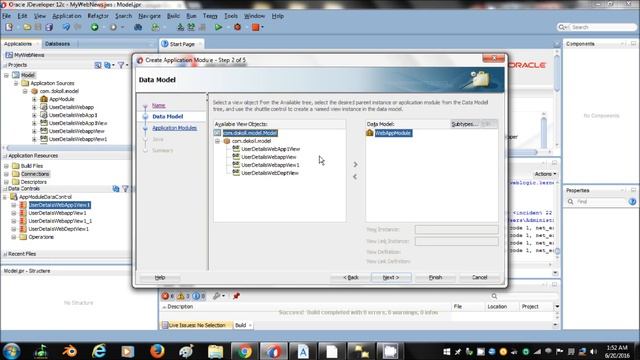Click the shuttle-right arrow in the dialog
Viewport: 640px width, 360px height.
pos(355,164)
